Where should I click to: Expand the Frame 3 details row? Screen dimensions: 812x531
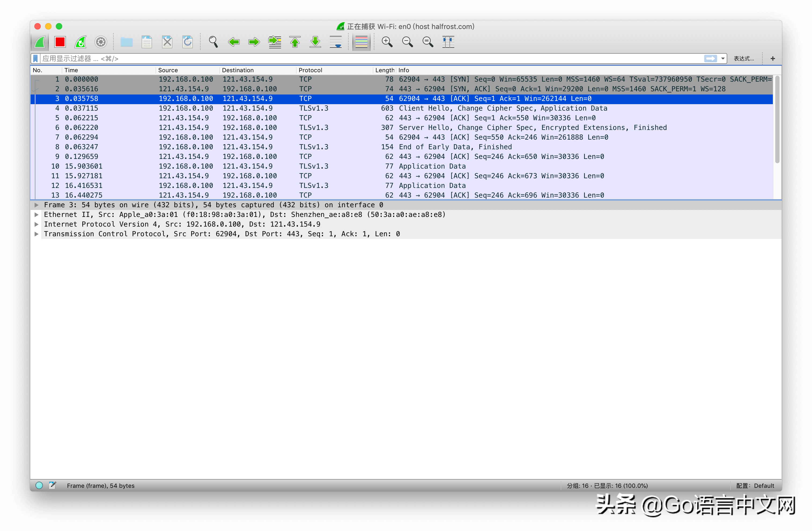click(x=36, y=205)
